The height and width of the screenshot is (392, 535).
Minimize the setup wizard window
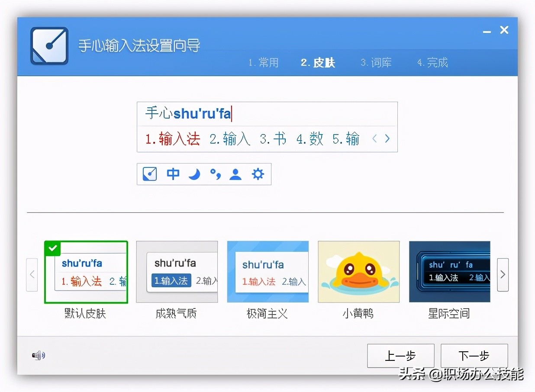click(x=487, y=31)
